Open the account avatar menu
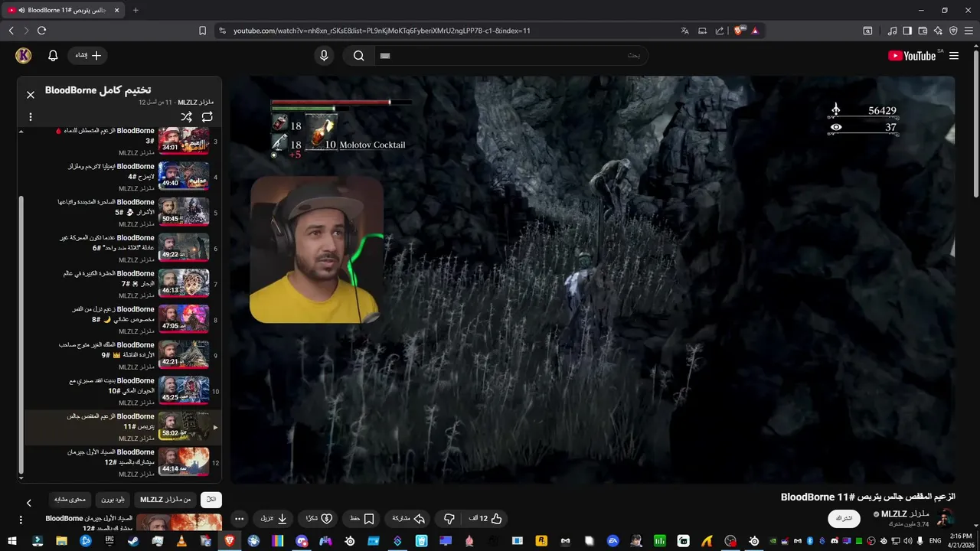Screen dimensions: 980x551 (24, 55)
